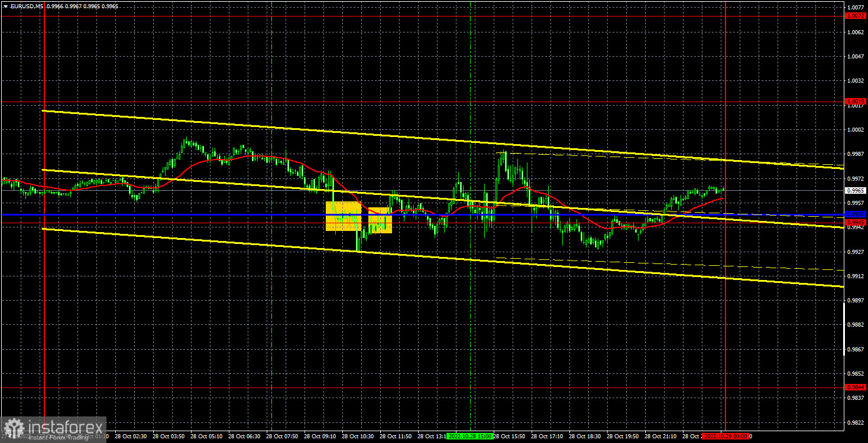
Task: Click the 0.9882 price axis label
Action: click(x=856, y=325)
